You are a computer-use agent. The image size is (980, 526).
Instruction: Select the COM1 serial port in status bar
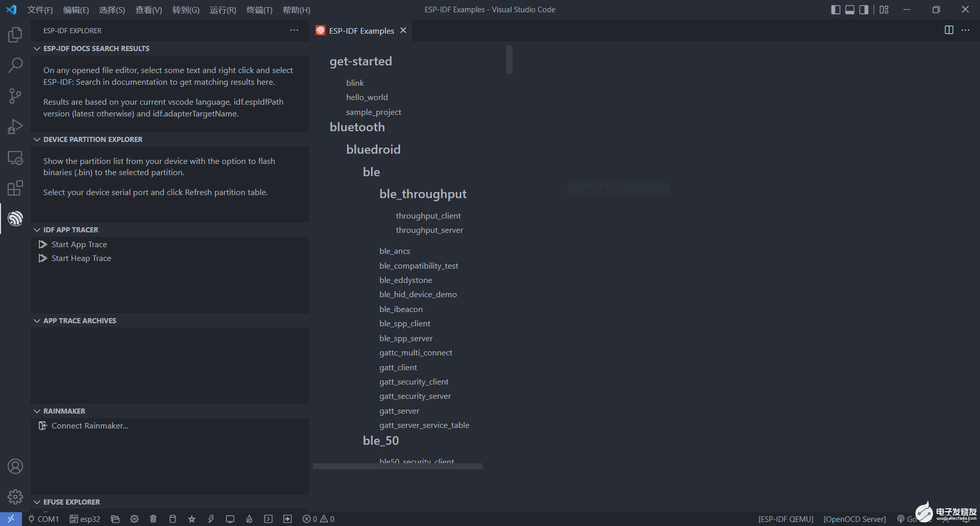(x=43, y=519)
